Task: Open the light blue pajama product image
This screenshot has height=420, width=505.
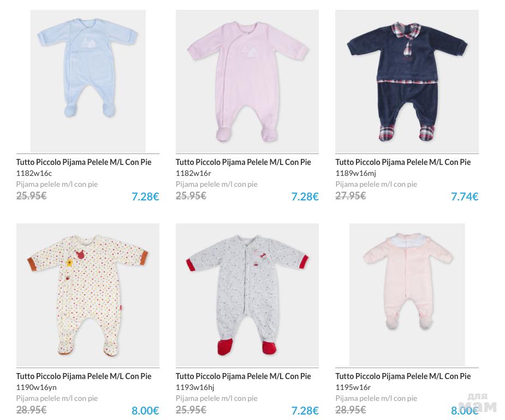Action: [x=88, y=81]
